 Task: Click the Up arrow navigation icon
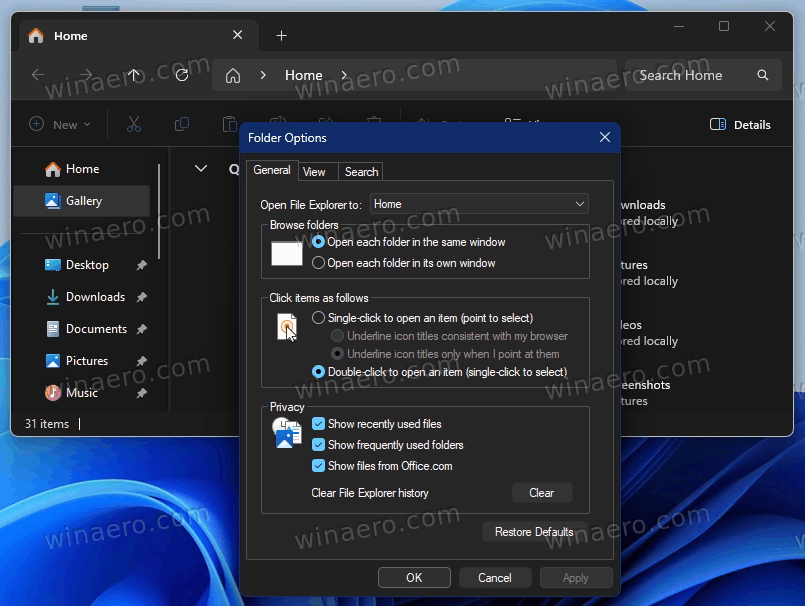(x=134, y=75)
